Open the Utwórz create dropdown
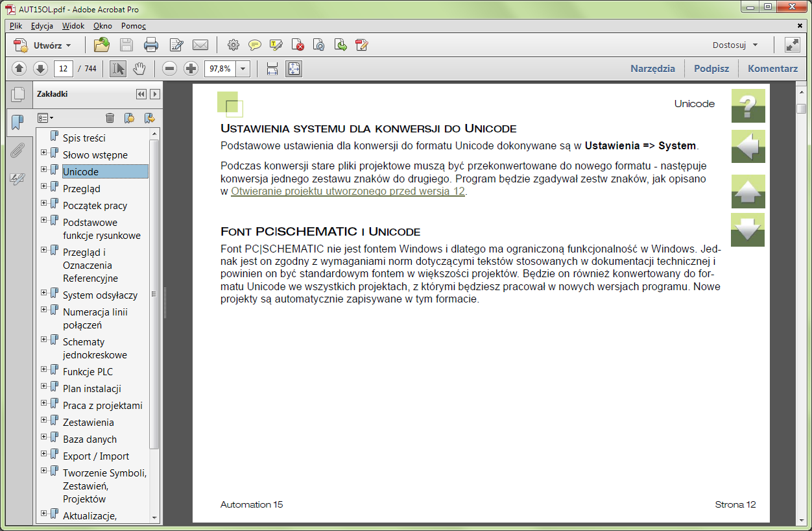This screenshot has width=812, height=531. (x=43, y=45)
